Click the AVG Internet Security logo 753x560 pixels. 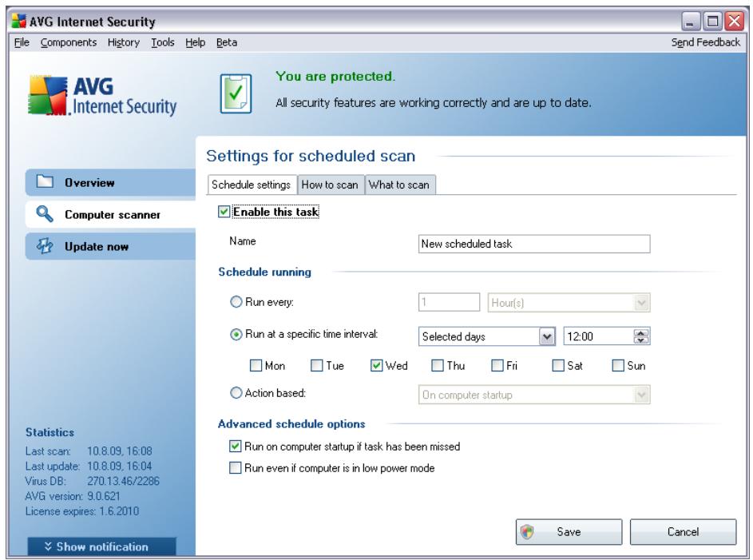pos(102,96)
